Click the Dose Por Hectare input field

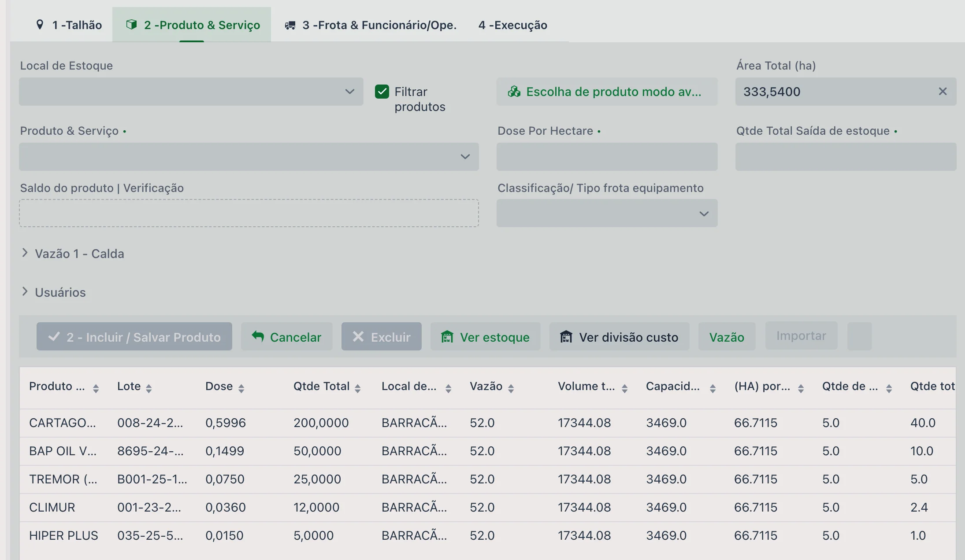[x=607, y=157]
